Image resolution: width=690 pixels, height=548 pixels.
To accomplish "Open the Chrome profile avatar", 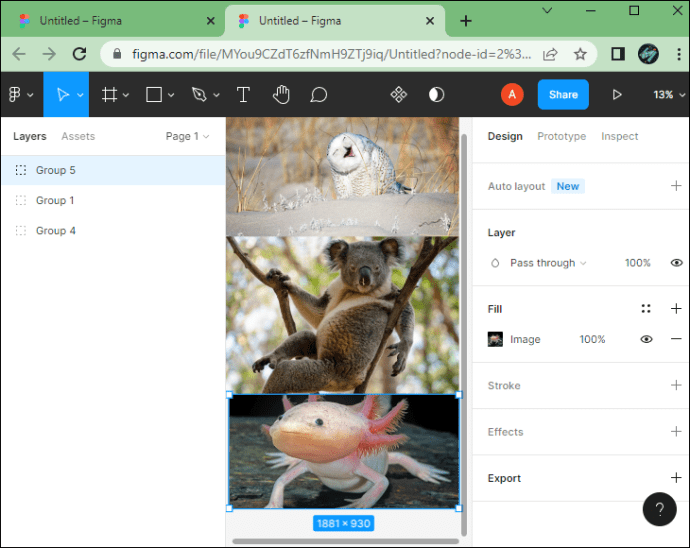I will click(x=648, y=54).
